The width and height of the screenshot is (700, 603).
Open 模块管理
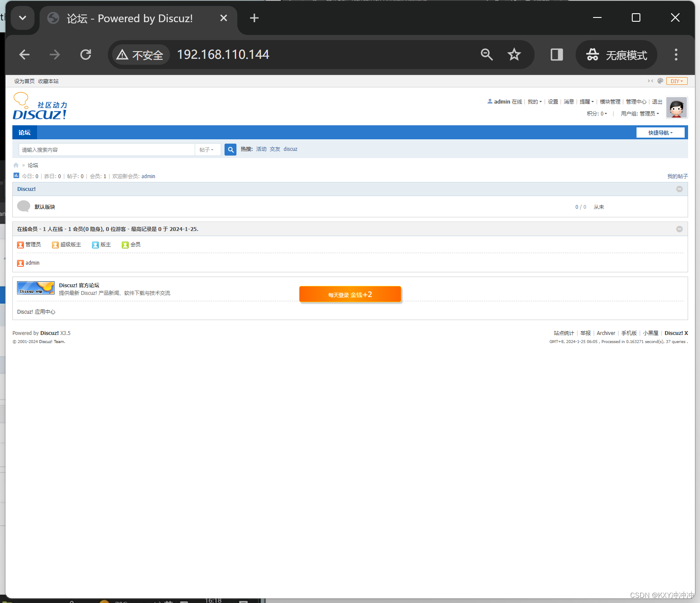pos(610,102)
